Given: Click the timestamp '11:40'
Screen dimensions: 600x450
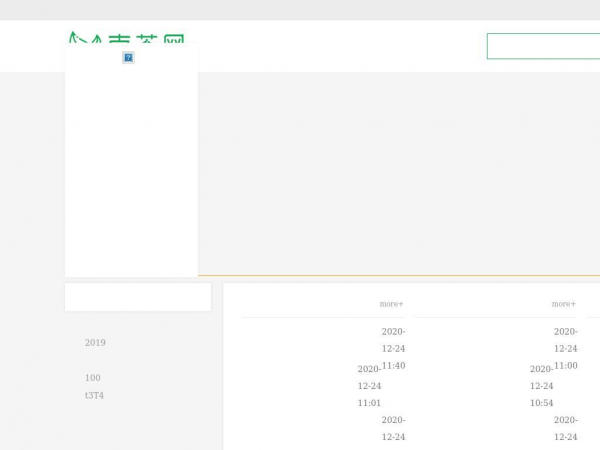Looking at the screenshot, I should [393, 365].
